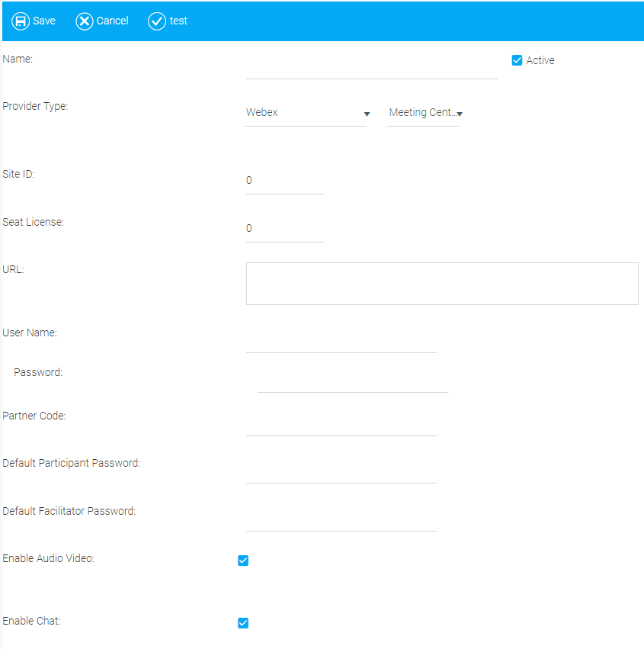Select the Seat License field

tap(285, 229)
